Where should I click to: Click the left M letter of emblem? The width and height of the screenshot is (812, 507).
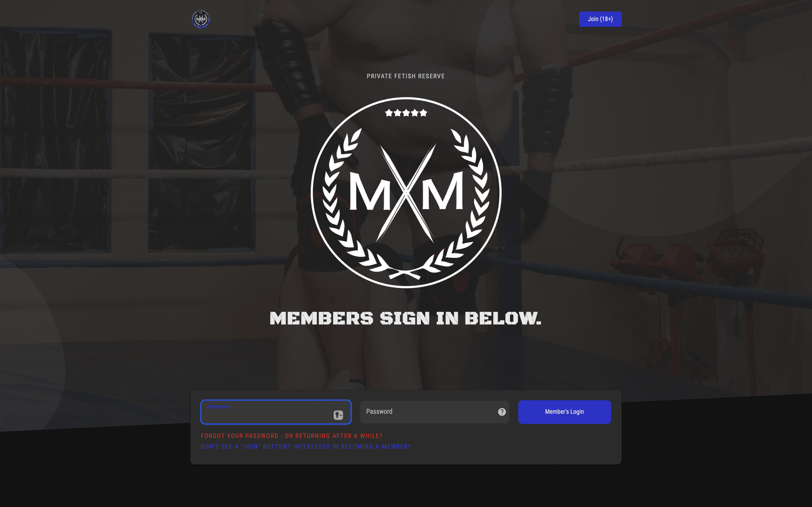pyautogui.click(x=369, y=191)
